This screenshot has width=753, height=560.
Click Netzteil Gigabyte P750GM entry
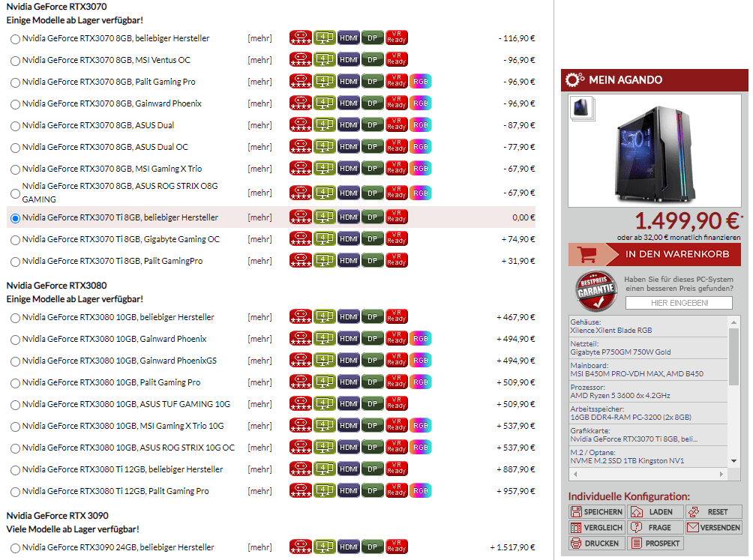pos(648,348)
